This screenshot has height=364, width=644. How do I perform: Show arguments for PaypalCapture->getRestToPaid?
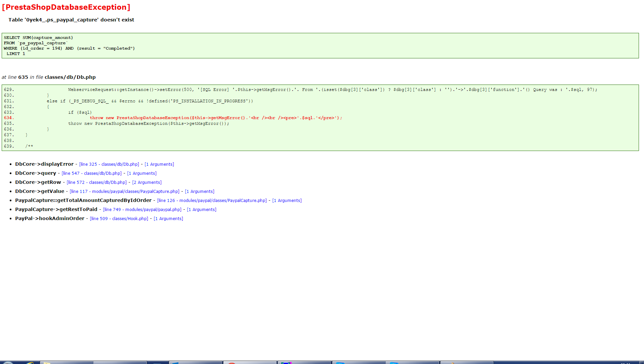[202, 210]
